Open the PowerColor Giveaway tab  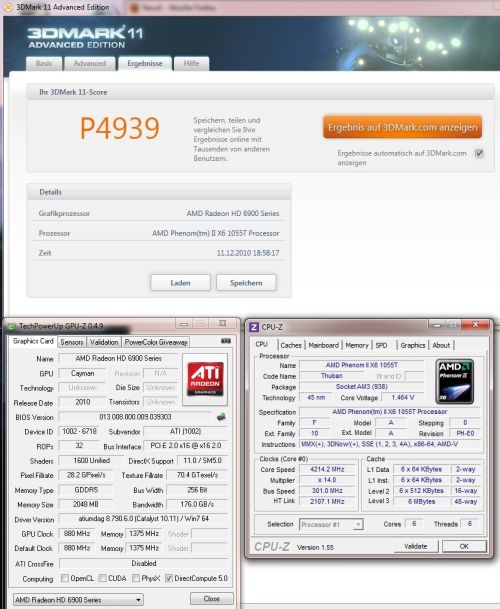pos(156,342)
